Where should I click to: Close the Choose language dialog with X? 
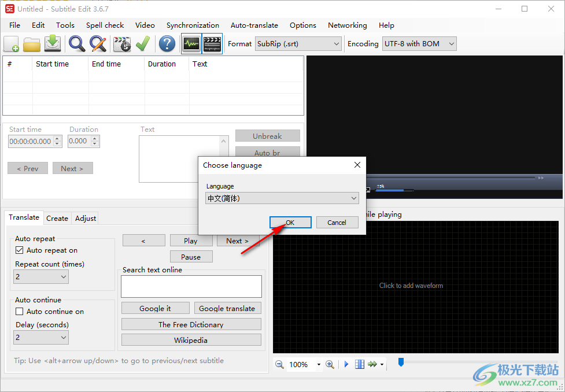(357, 165)
